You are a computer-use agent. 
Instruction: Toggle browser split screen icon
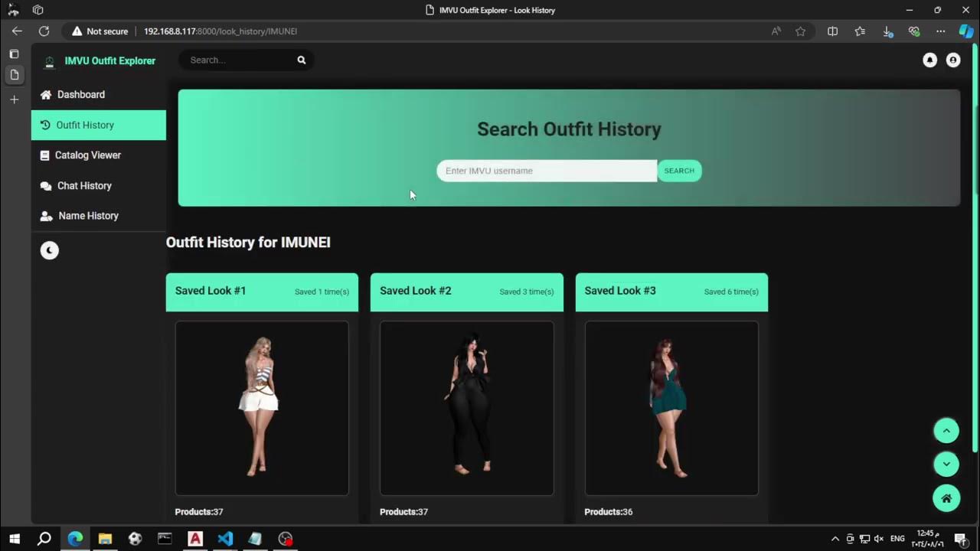coord(833,31)
